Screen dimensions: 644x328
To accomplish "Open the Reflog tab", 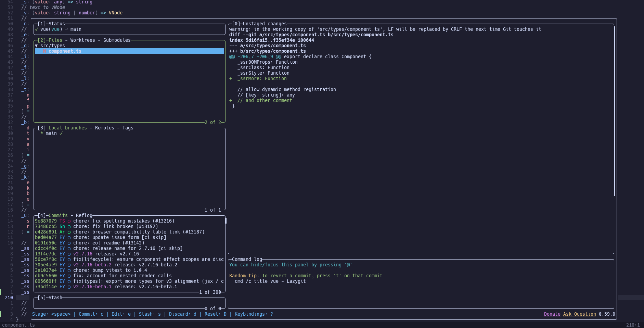I will [84, 216].
